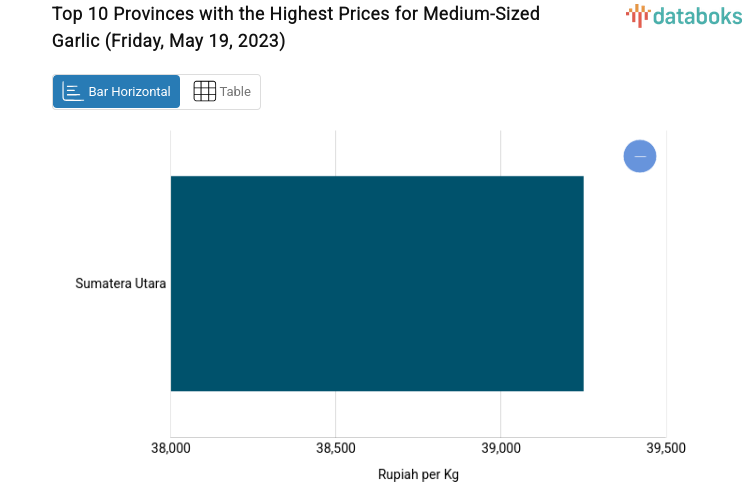Click the Rupiah per Kg axis title

pos(418,474)
